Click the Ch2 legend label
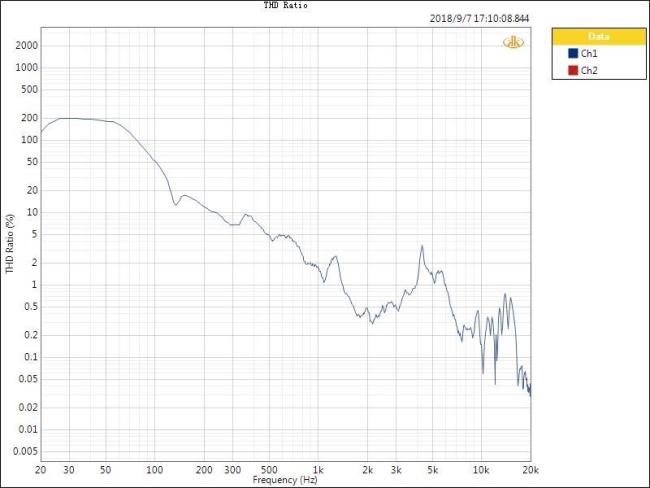 click(589, 69)
